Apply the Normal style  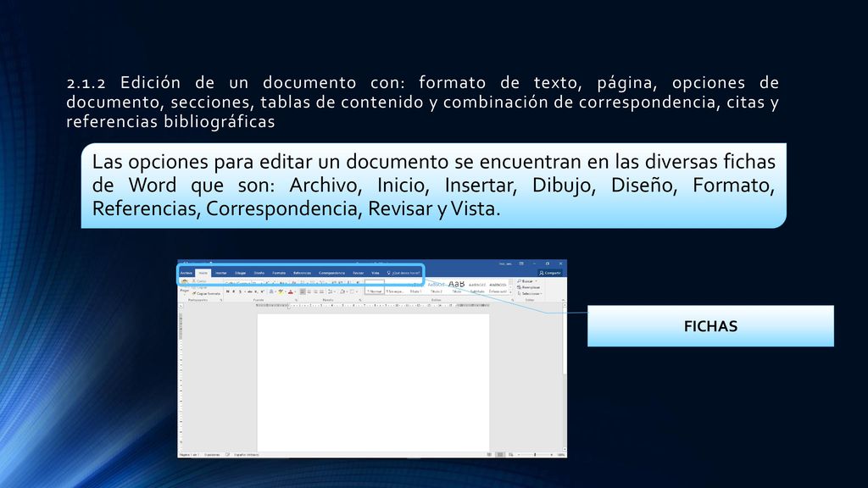point(375,287)
